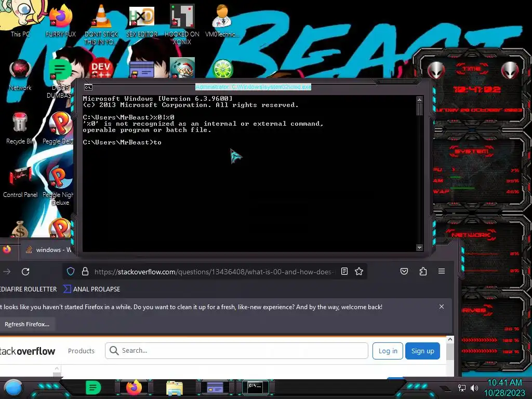Image resolution: width=532 pixels, height=399 pixels.
Task: Click the cmd scrollbar up arrow
Action: click(x=419, y=100)
